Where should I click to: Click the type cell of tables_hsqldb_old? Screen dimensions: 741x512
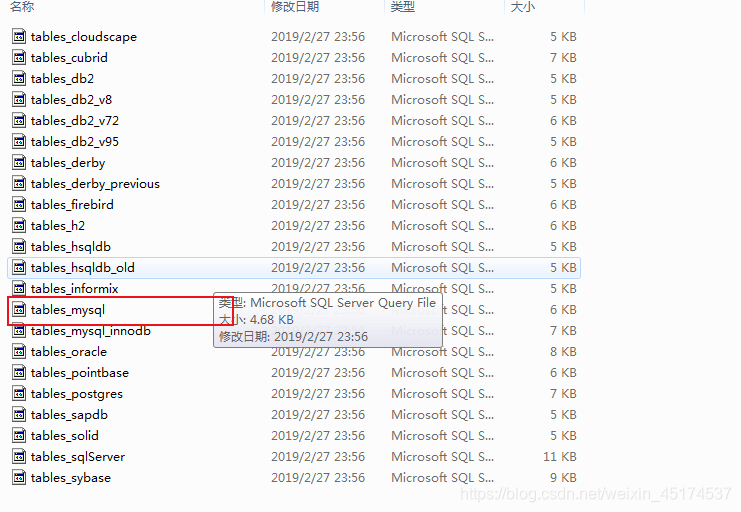[x=442, y=268]
